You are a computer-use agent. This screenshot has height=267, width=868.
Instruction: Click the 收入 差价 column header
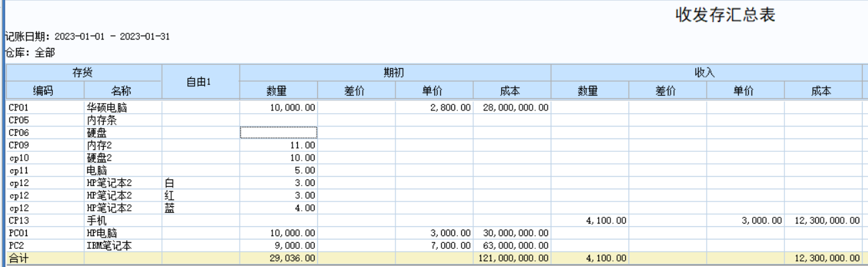click(667, 92)
